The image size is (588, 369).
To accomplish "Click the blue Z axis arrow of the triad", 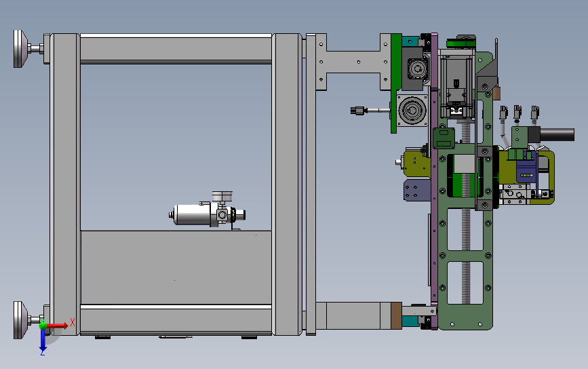I will (x=43, y=341).
